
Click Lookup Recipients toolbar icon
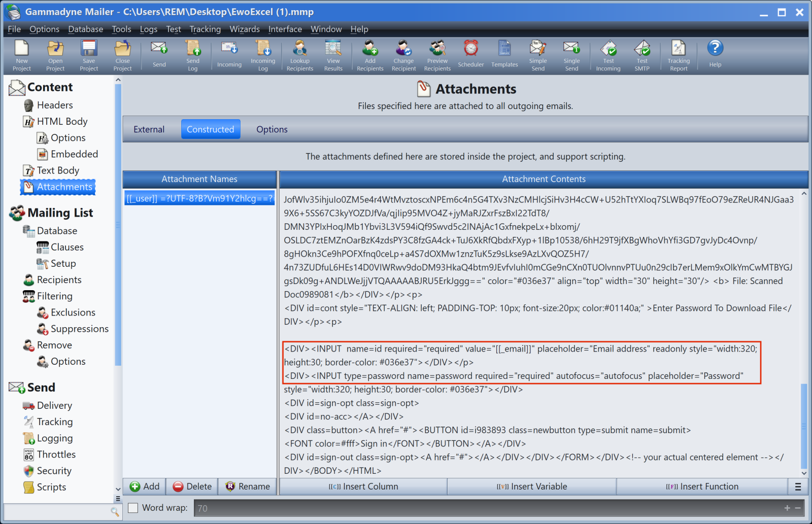click(299, 48)
